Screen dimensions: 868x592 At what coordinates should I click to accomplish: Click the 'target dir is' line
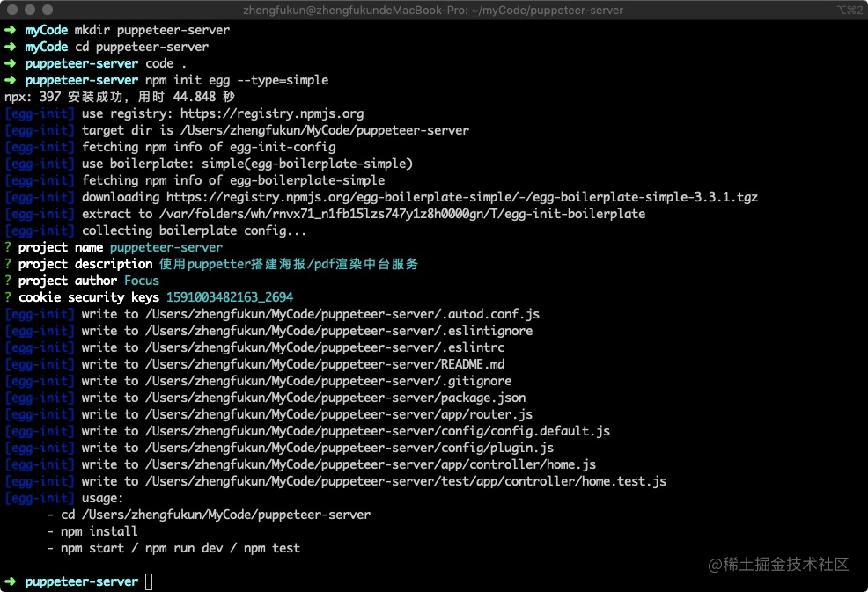237,130
